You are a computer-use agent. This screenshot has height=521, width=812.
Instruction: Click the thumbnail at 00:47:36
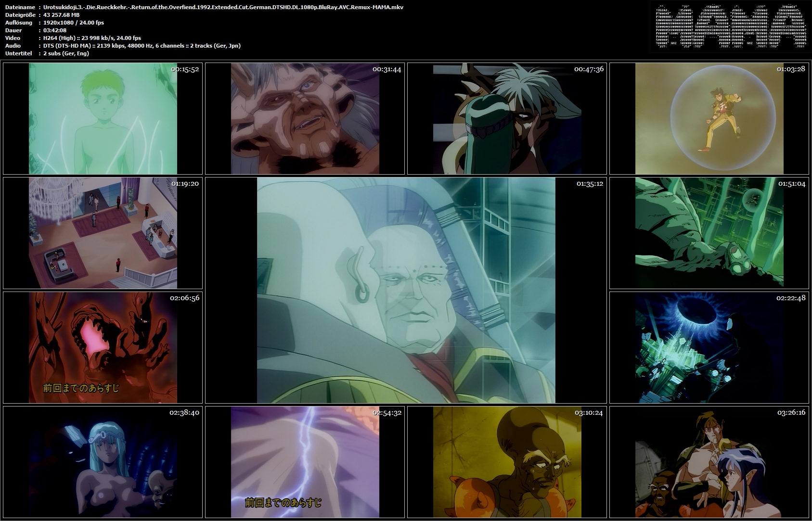tap(507, 118)
